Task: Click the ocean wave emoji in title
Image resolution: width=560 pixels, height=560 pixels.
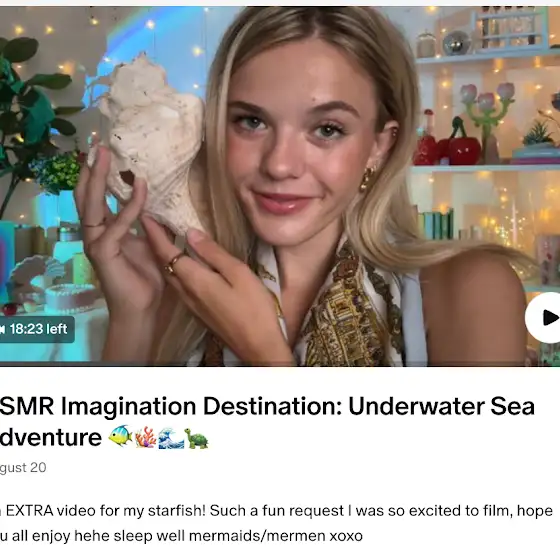Action: pyautogui.click(x=171, y=438)
